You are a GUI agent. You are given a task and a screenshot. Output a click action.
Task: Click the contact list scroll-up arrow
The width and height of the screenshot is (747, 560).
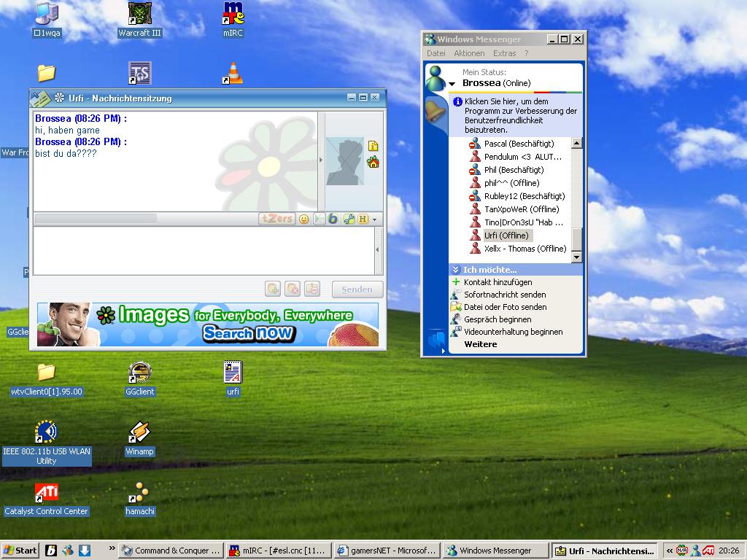[576, 143]
